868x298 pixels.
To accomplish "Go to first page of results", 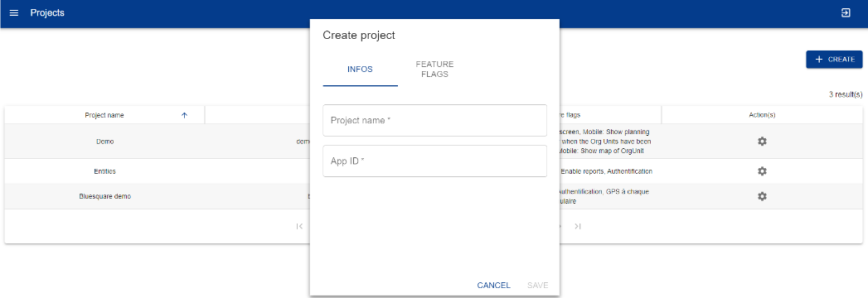I will tap(299, 226).
